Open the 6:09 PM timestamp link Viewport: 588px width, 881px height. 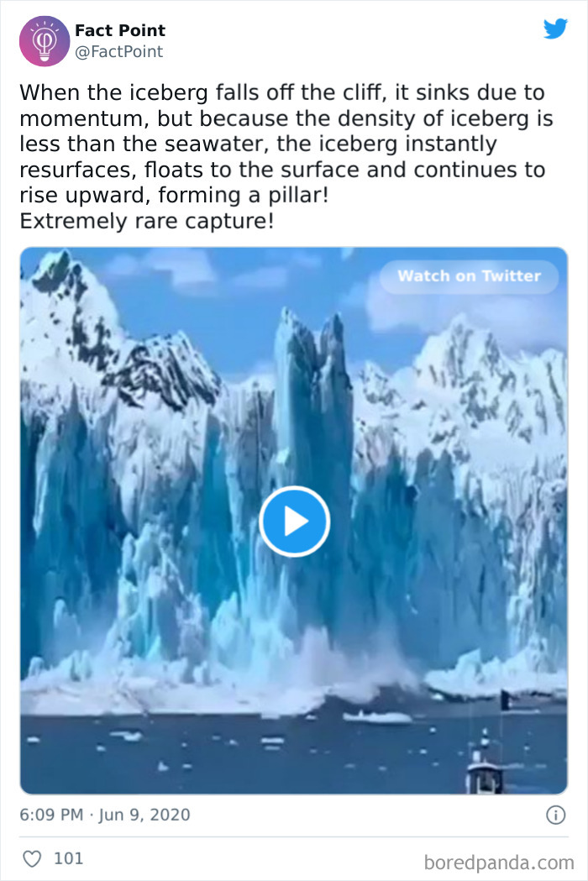coord(51,815)
